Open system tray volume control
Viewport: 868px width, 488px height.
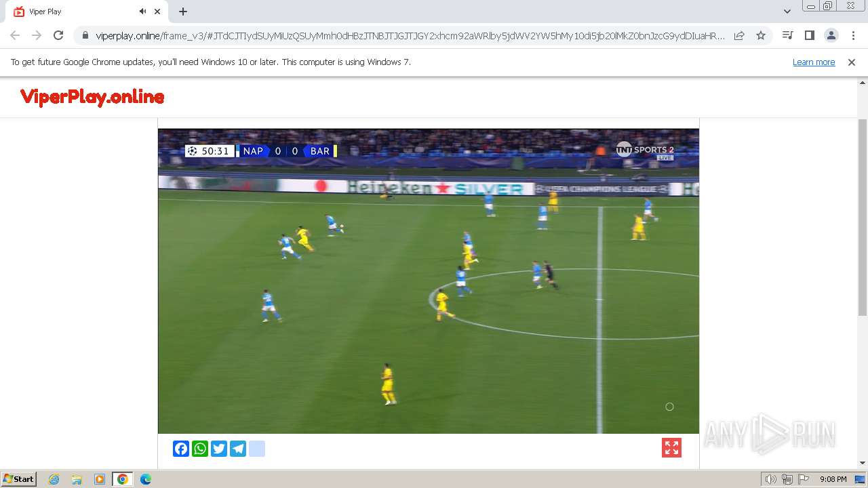pyautogui.click(x=771, y=479)
